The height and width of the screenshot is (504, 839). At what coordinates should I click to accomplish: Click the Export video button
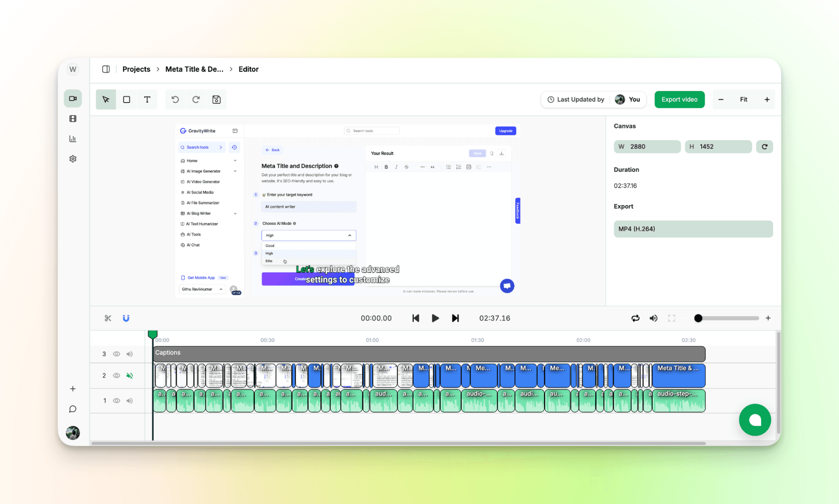tap(679, 99)
